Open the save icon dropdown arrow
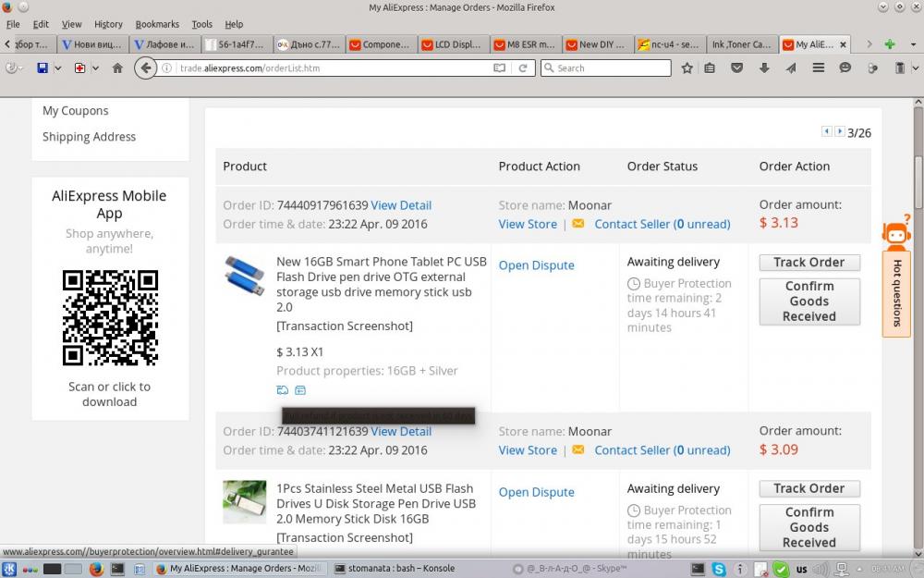This screenshot has width=924, height=578. (x=57, y=68)
